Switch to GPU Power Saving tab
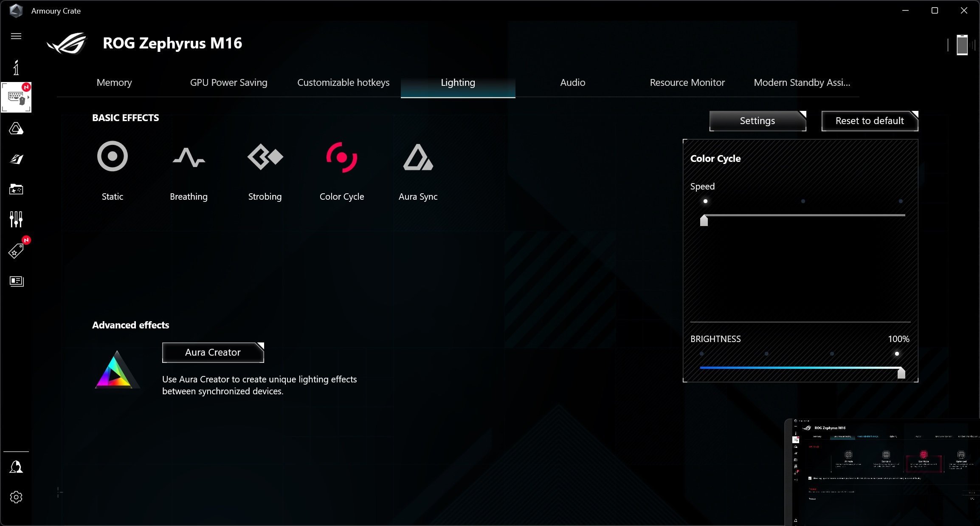This screenshot has height=526, width=980. 229,82
